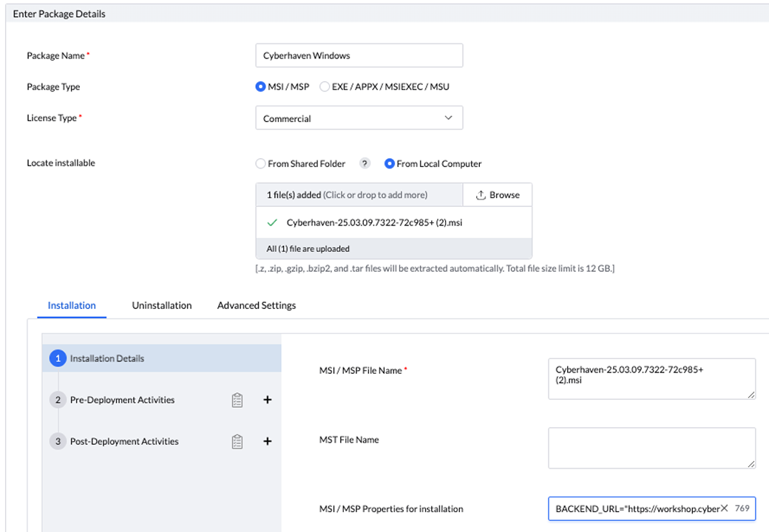This screenshot has width=769, height=532.
Task: Select the MSI / MSP package type
Action: [x=261, y=86]
